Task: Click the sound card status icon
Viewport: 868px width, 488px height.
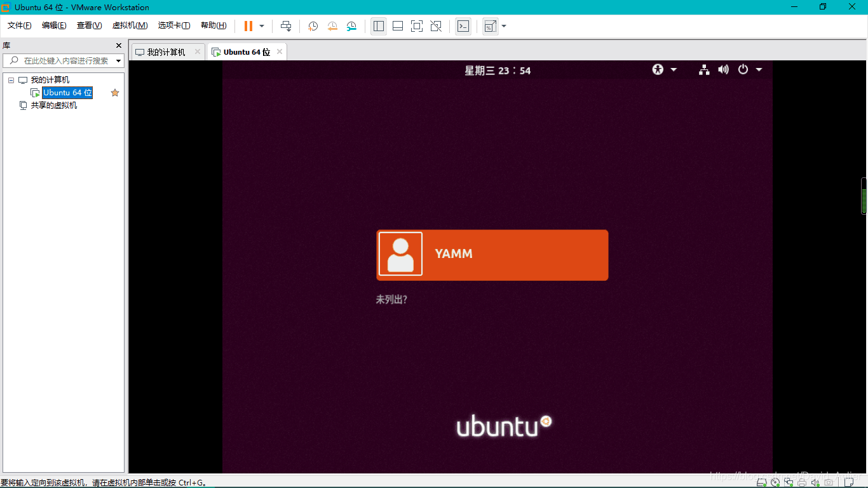Action: pos(815,482)
